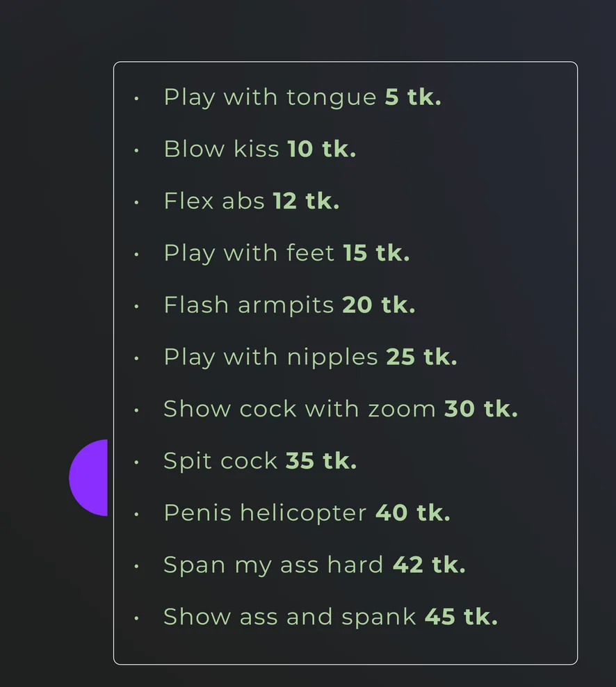This screenshot has width=616, height=687.
Task: Pick the 'Flash armpits' menu item
Action: (x=289, y=305)
